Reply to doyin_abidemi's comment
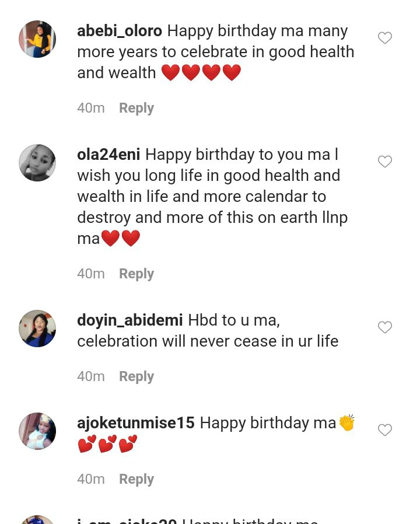Viewport: 420px width, 524px height. (136, 376)
